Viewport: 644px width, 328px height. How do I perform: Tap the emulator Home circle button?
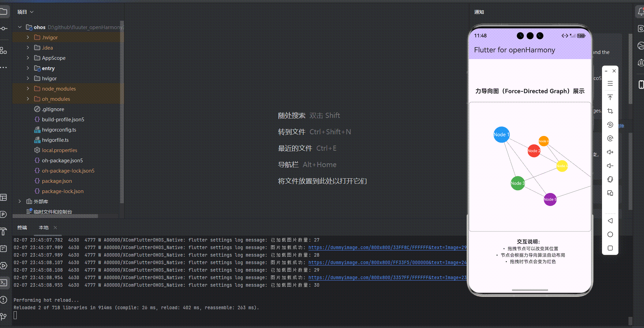point(610,234)
